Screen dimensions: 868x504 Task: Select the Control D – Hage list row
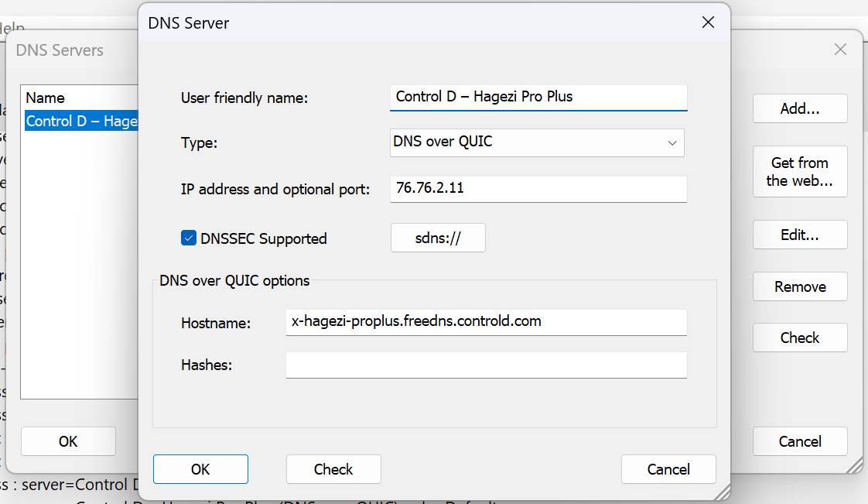[80, 121]
